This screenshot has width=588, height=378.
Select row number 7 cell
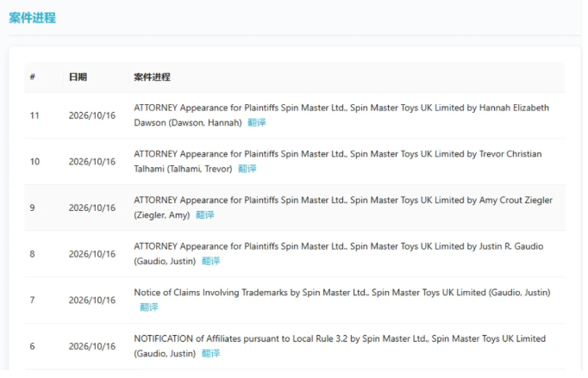coord(32,301)
